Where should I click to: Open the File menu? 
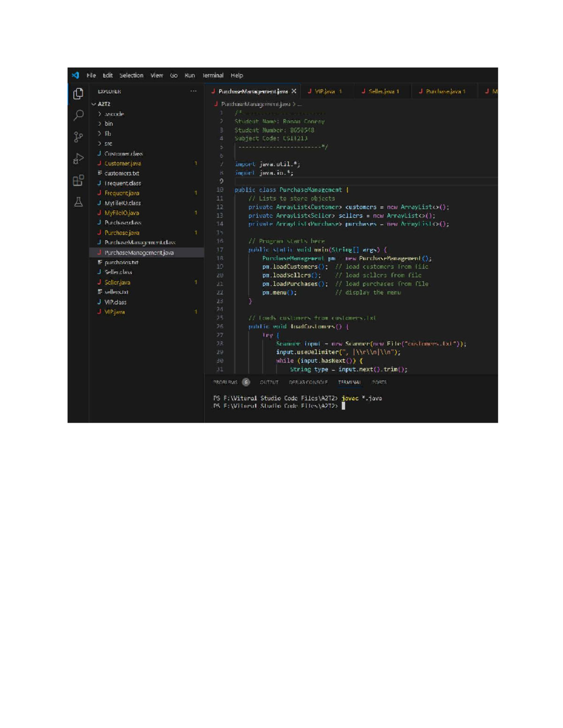pos(91,75)
